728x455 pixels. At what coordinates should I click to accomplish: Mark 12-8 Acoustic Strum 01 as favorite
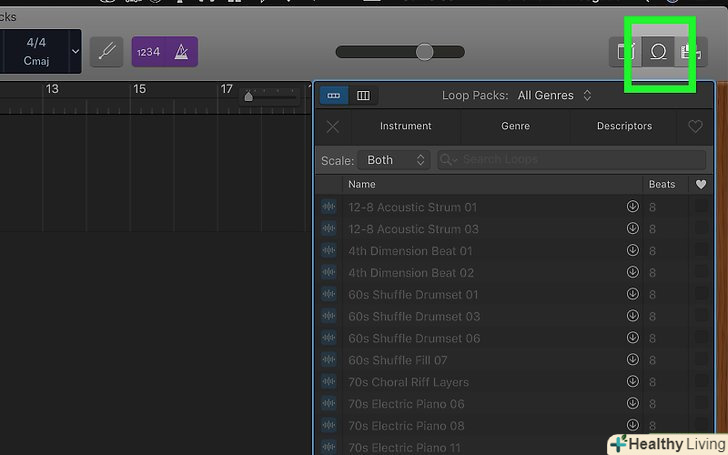(x=701, y=207)
